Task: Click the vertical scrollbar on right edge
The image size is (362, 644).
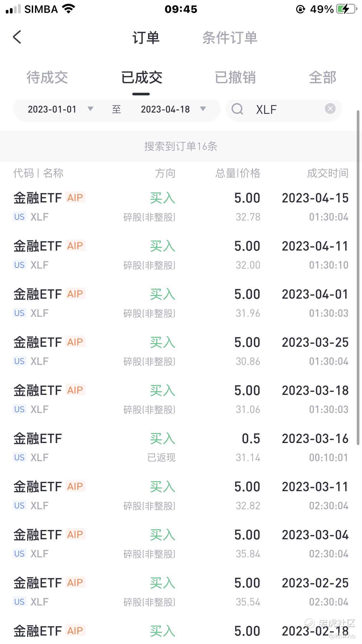Action: coord(358,277)
